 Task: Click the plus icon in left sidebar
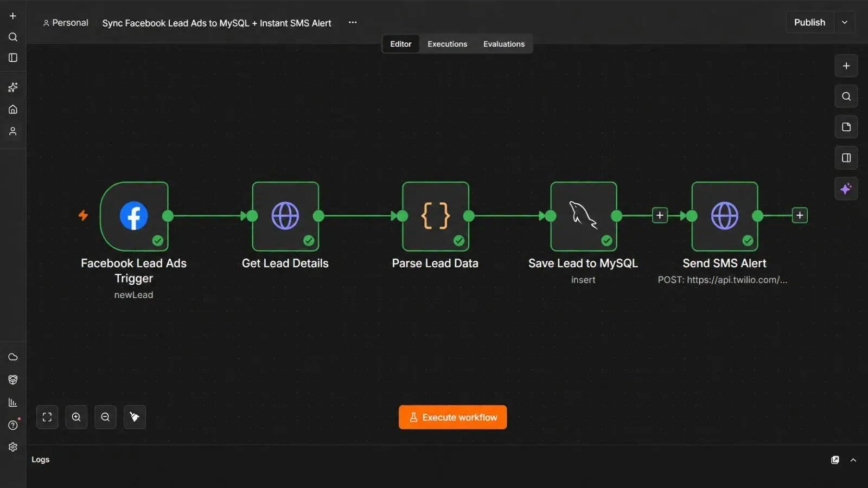(x=13, y=16)
